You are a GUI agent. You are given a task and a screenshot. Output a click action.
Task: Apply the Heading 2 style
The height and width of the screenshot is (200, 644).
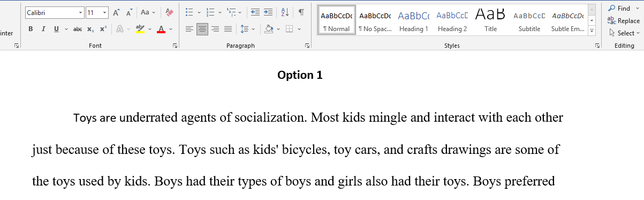point(452,20)
